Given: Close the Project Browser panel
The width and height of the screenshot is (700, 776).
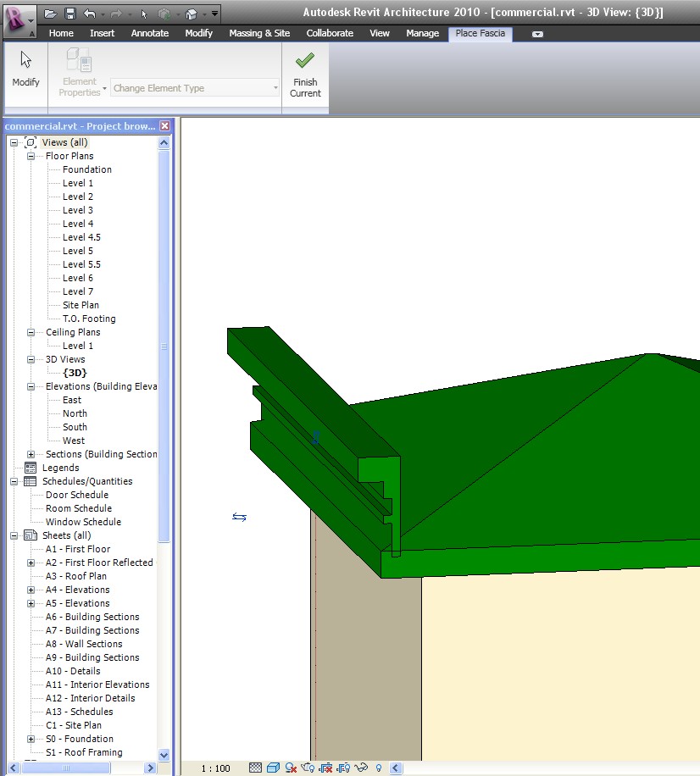Looking at the screenshot, I should point(164,126).
